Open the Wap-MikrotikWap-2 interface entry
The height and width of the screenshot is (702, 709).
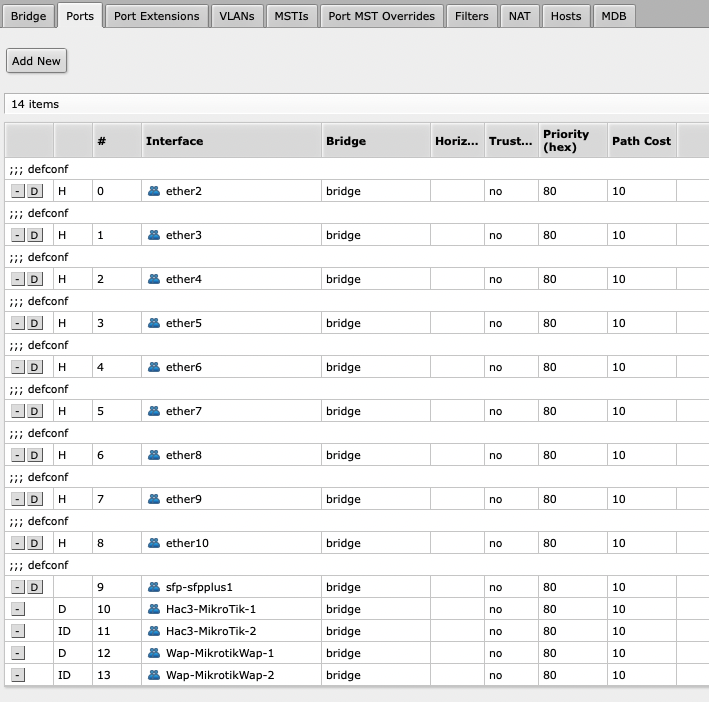click(x=220, y=675)
